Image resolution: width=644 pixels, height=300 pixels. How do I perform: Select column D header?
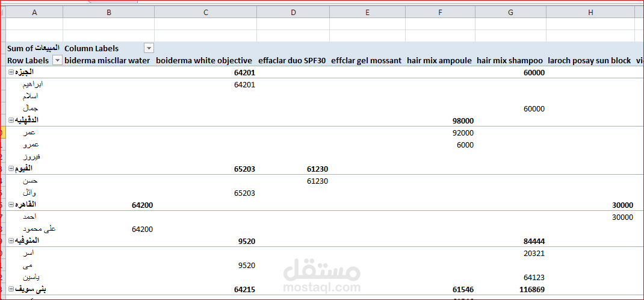[293, 12]
